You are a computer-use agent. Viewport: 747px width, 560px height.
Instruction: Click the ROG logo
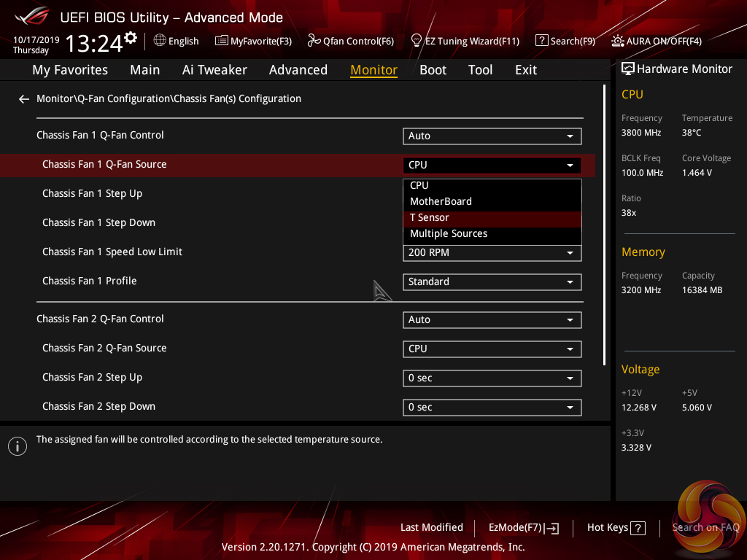(32, 16)
